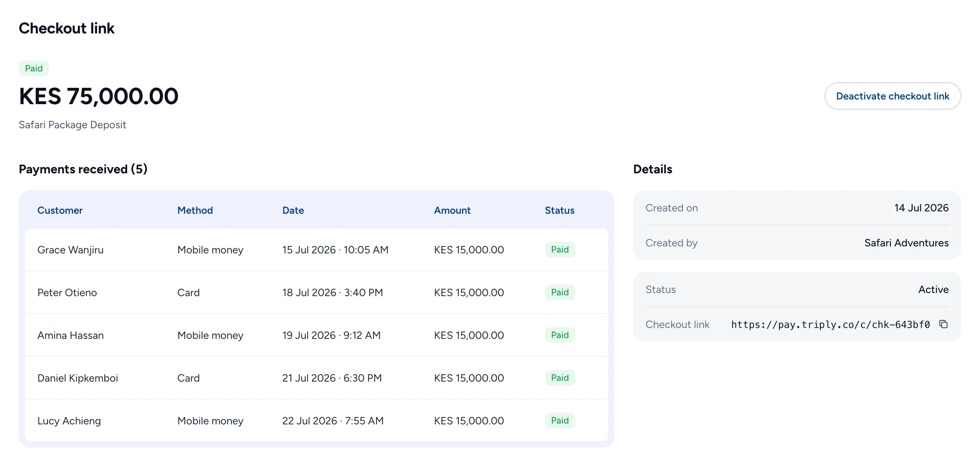Click Paid badge in Lucy Achieng row
The height and width of the screenshot is (457, 980).
(560, 420)
